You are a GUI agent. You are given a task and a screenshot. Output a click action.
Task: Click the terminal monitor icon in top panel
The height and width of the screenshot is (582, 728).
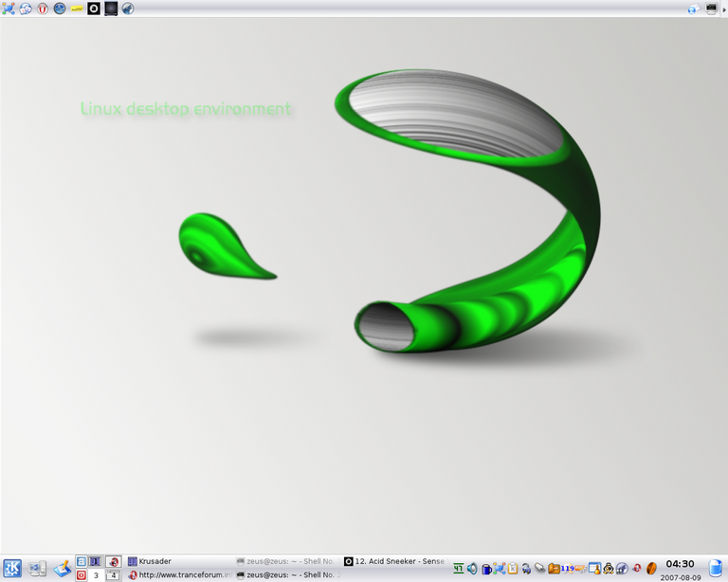point(111,9)
